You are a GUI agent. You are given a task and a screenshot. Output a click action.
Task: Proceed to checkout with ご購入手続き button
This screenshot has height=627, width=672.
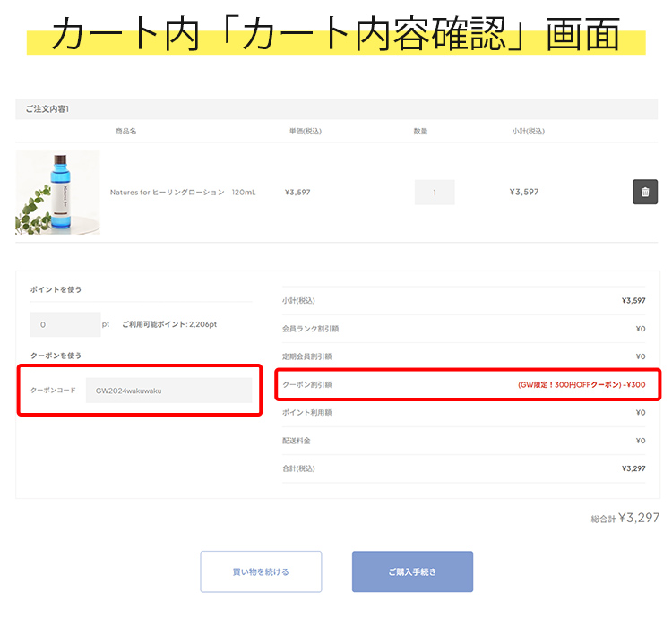(x=413, y=571)
